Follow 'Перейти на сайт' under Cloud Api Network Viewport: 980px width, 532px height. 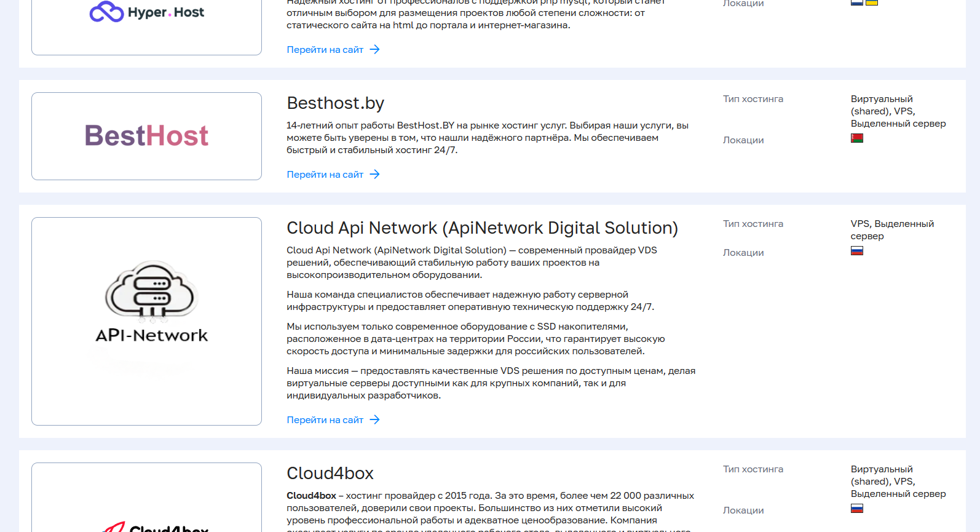click(x=325, y=420)
